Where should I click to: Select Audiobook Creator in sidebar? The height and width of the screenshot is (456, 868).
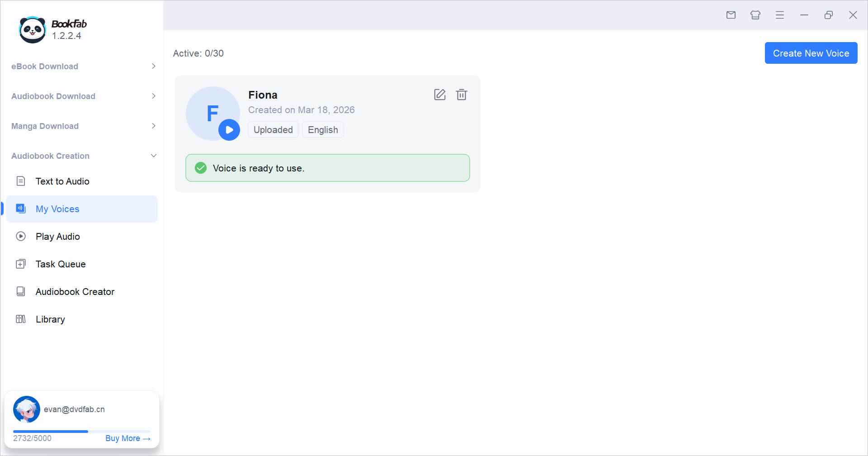[75, 292]
